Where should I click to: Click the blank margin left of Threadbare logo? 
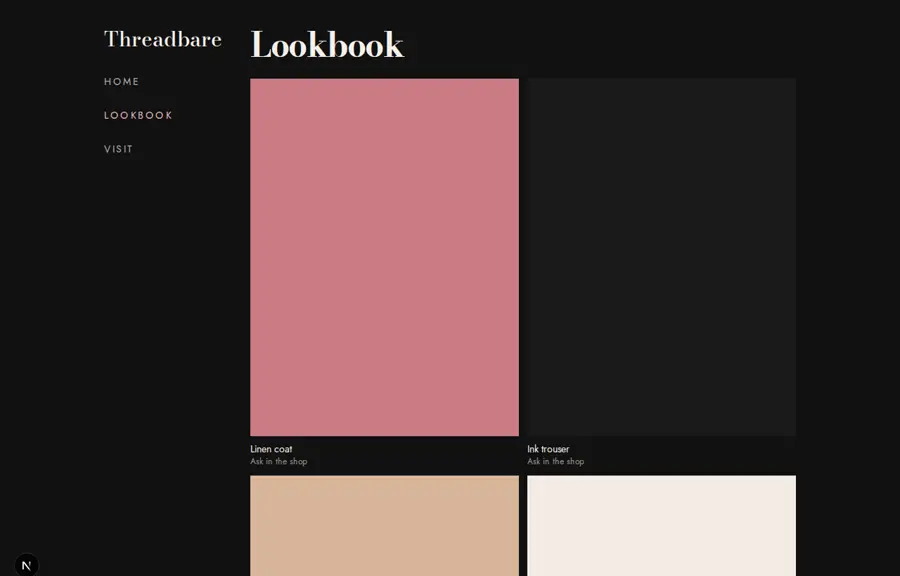(52, 40)
